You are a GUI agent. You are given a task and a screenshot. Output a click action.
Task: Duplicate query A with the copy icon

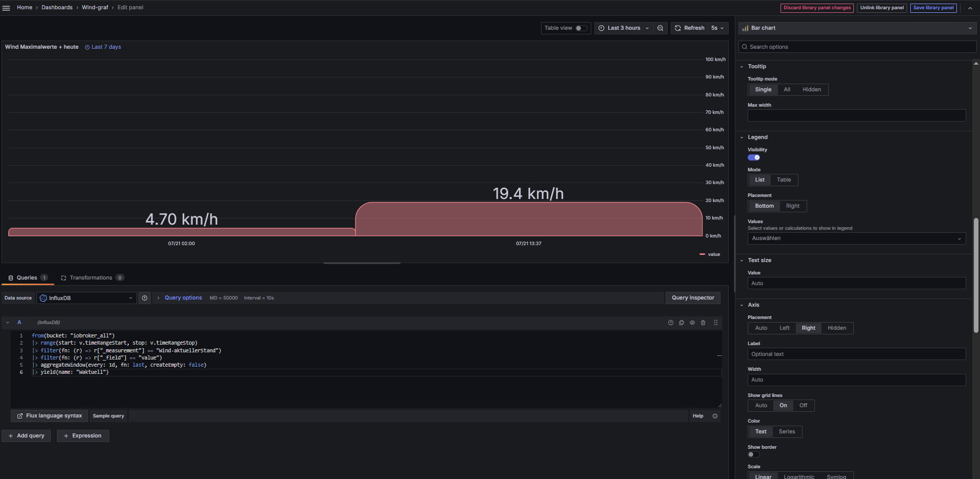click(x=682, y=323)
